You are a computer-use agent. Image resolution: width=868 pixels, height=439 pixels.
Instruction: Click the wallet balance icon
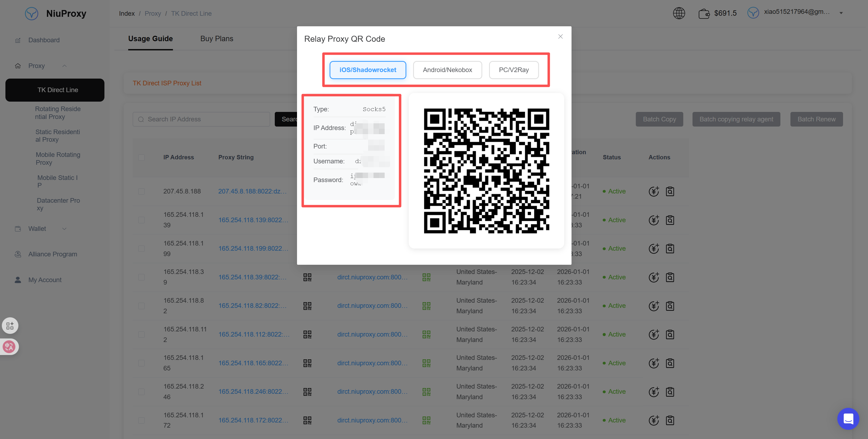(x=704, y=14)
